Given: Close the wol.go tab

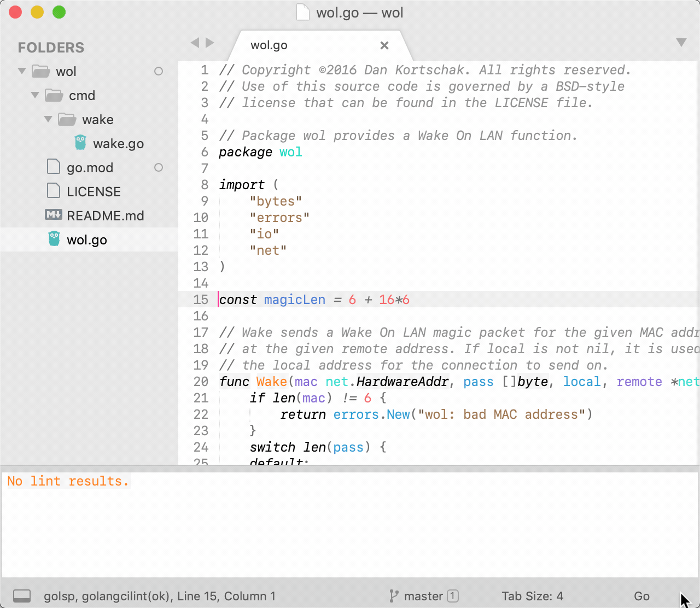Looking at the screenshot, I should (x=384, y=45).
